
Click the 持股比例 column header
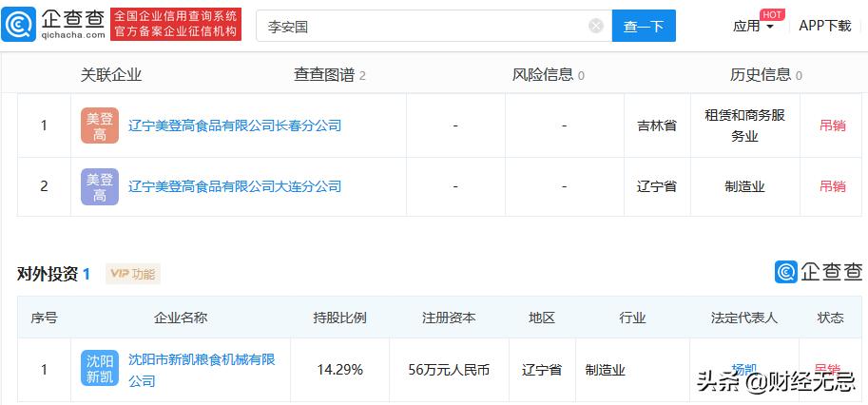(340, 318)
